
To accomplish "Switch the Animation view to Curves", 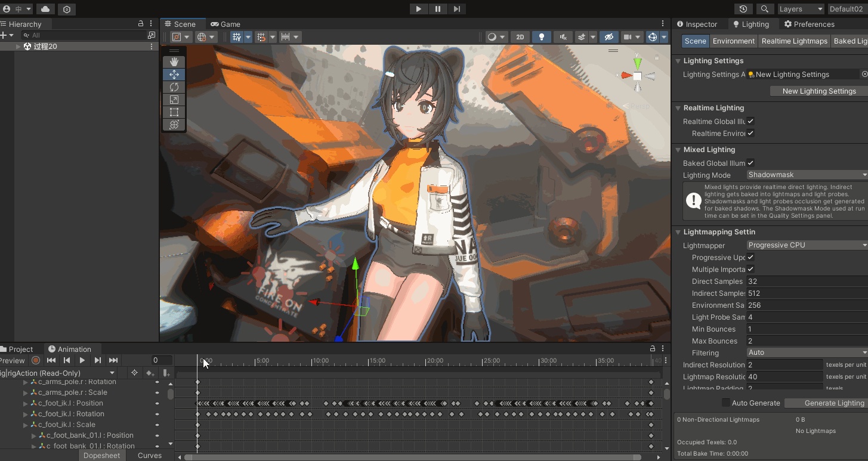I will pos(150,456).
